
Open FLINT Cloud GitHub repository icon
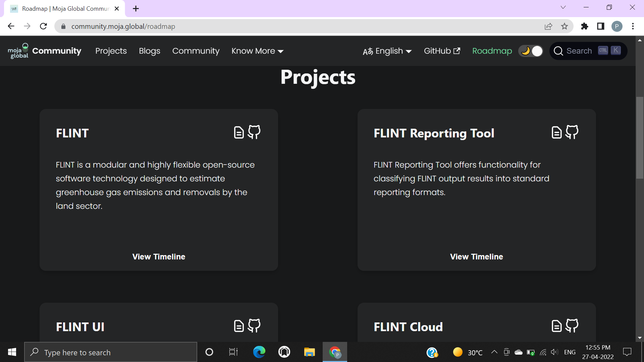pyautogui.click(x=572, y=325)
